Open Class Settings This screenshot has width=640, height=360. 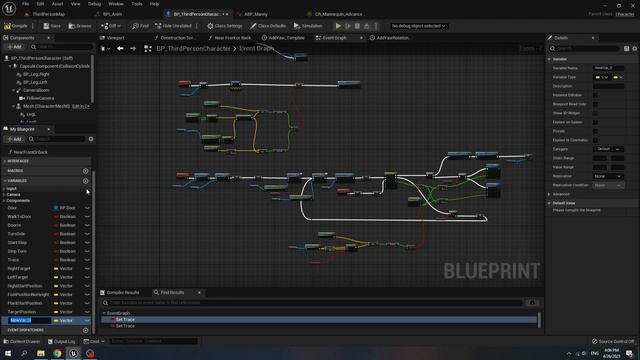[224, 26]
